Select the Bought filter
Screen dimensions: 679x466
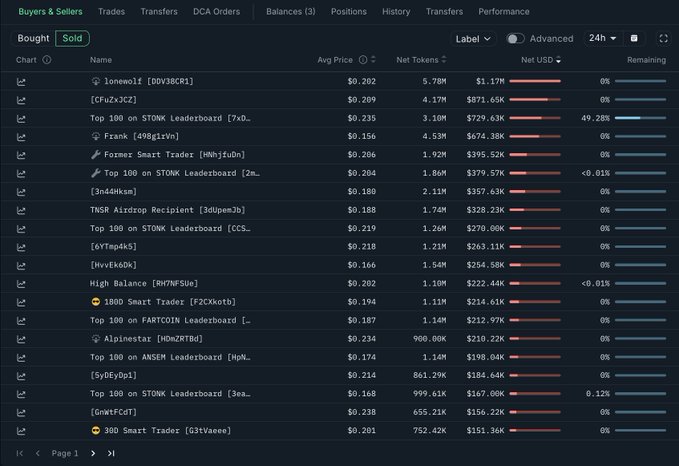[33, 38]
